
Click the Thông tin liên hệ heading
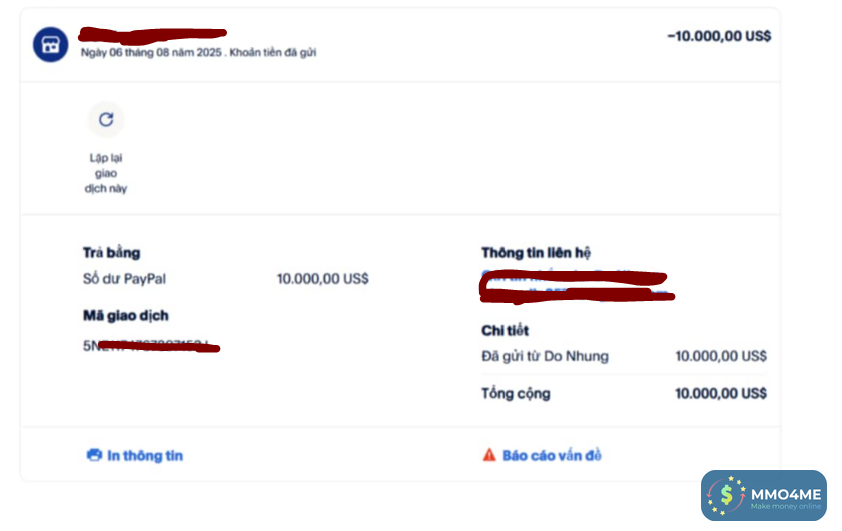pos(543,253)
